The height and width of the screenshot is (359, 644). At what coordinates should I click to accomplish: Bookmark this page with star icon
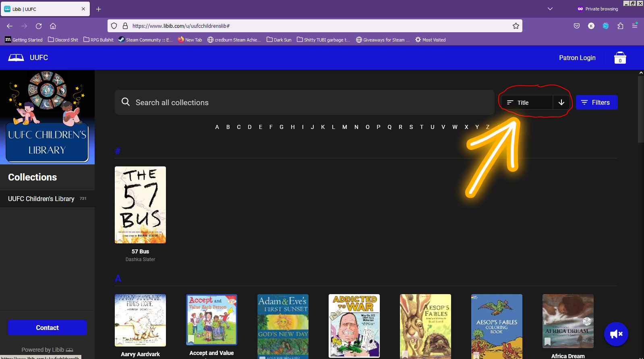516,26
